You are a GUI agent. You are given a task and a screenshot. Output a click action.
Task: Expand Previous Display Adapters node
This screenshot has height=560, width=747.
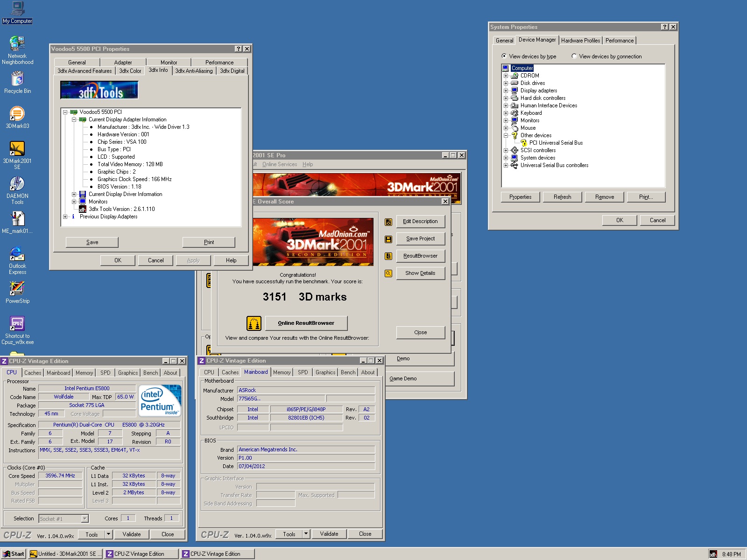65,217
